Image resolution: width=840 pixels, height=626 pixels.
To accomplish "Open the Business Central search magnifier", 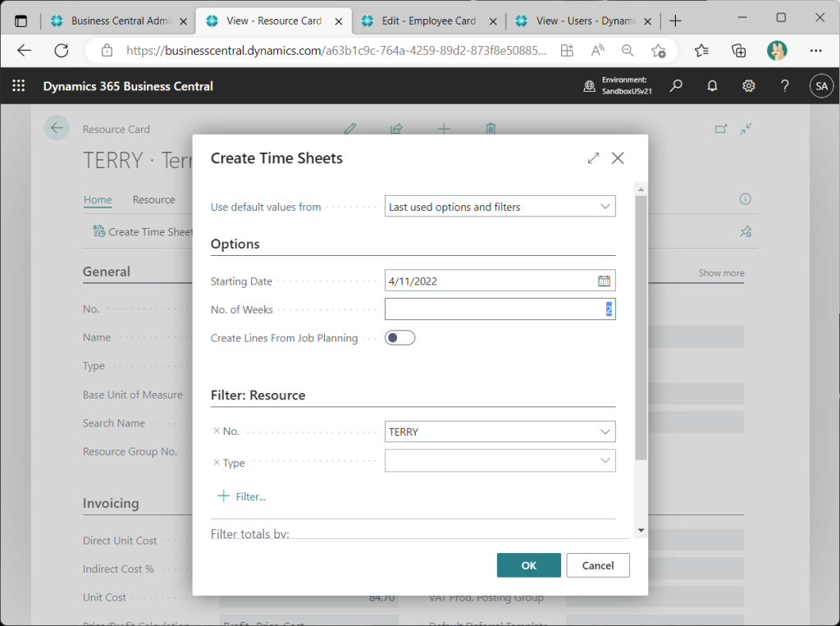I will tap(676, 86).
